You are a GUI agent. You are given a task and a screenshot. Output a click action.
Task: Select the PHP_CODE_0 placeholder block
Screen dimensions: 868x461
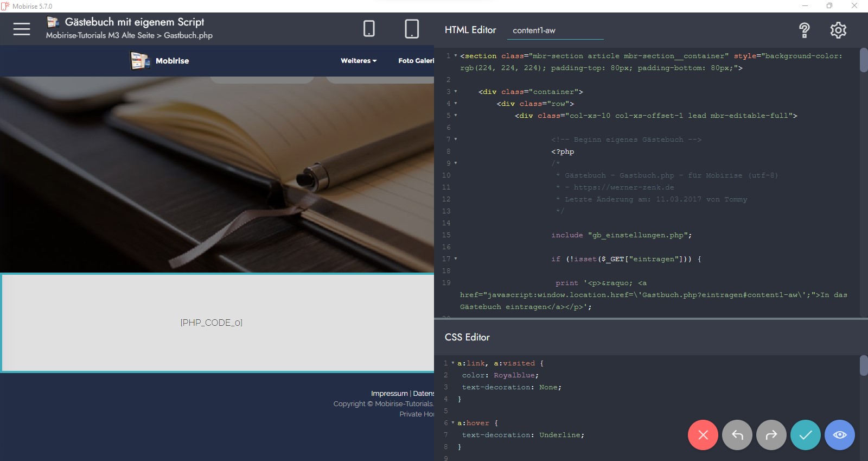click(x=212, y=323)
